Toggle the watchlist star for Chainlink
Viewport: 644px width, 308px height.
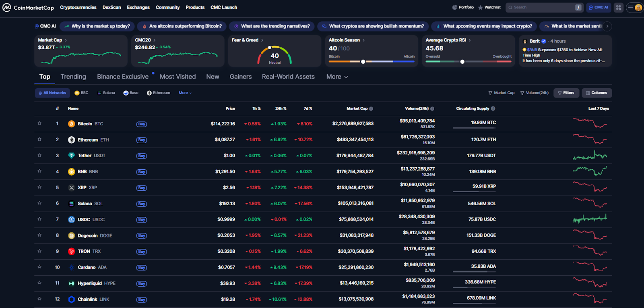point(39,299)
